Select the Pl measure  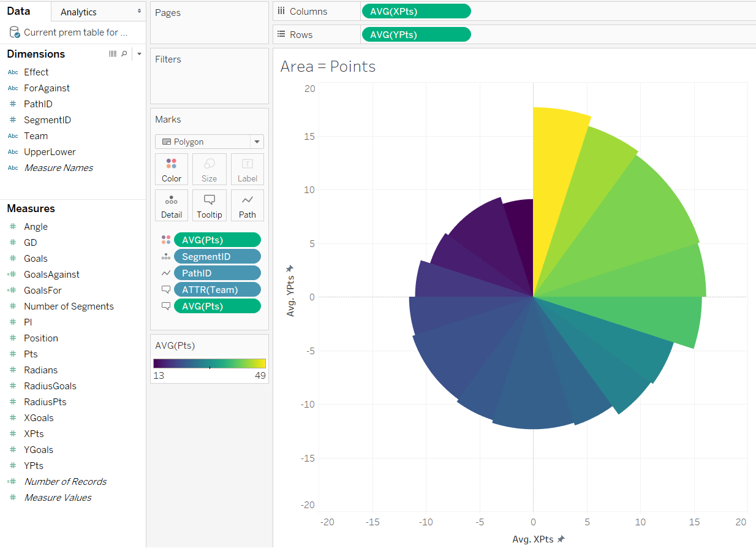(x=28, y=322)
